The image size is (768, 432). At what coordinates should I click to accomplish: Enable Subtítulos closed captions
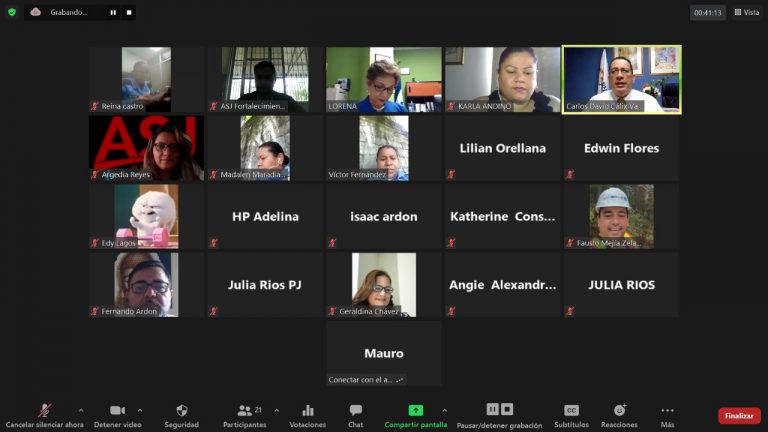(571, 411)
